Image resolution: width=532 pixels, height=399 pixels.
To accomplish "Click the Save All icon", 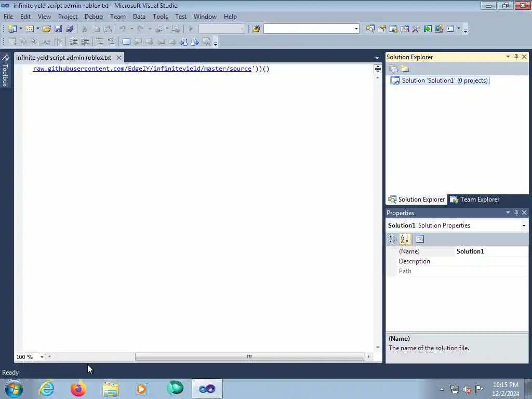I will pos(70,29).
